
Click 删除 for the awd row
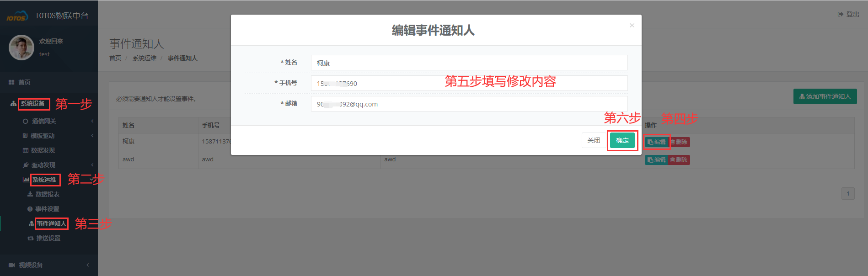point(679,160)
